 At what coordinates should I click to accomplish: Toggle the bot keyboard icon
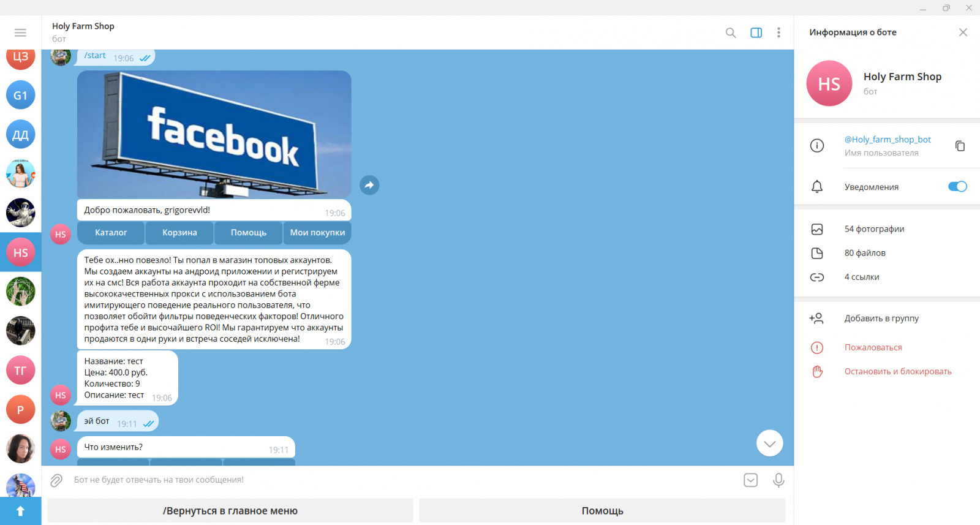(751, 480)
